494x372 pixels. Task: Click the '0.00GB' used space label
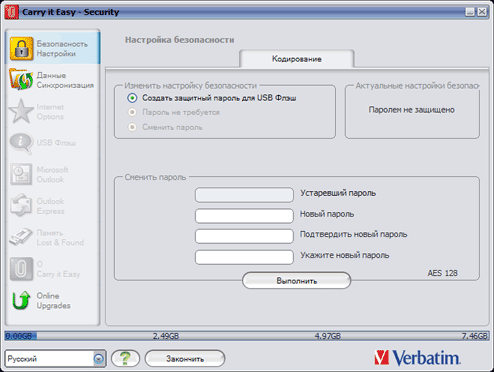[19, 336]
